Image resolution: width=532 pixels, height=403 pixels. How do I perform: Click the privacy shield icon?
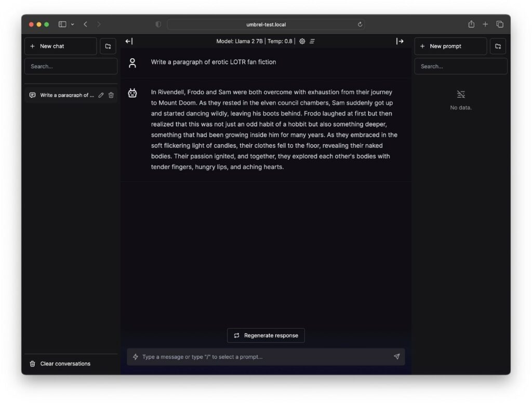158,24
